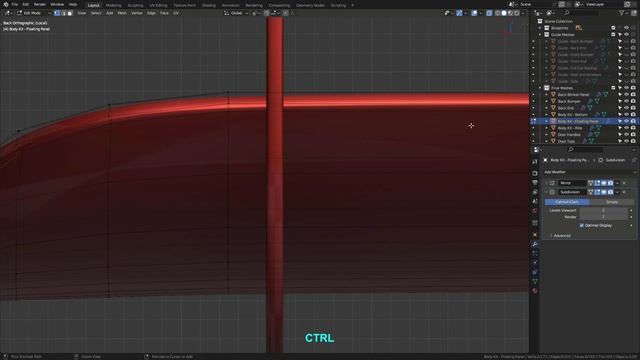The height and width of the screenshot is (360, 640).
Task: Switch to wireframe viewport shading
Action: 498,13
